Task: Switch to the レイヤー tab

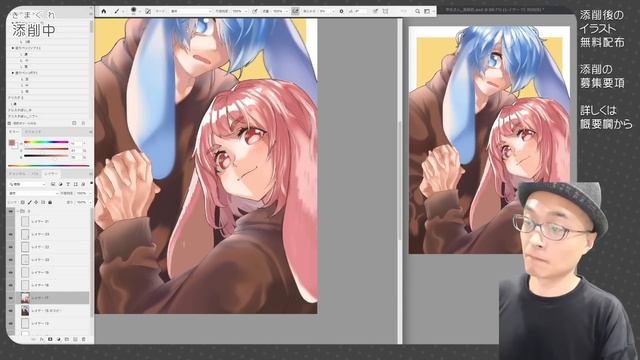Action: (x=51, y=173)
